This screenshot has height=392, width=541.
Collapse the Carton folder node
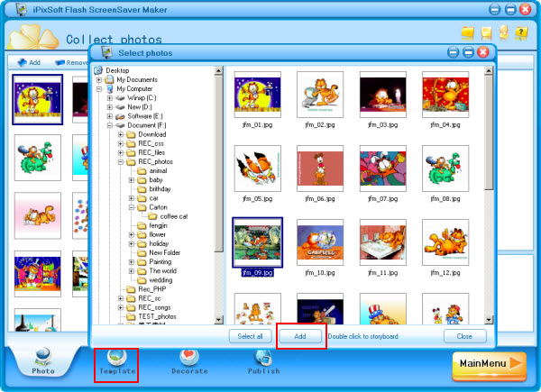(x=132, y=207)
